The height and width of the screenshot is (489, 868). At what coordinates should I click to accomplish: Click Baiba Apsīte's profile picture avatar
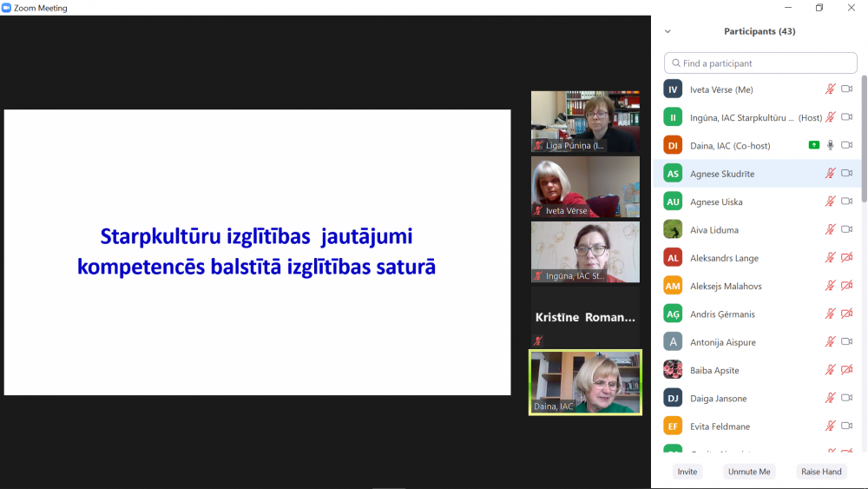(673, 370)
